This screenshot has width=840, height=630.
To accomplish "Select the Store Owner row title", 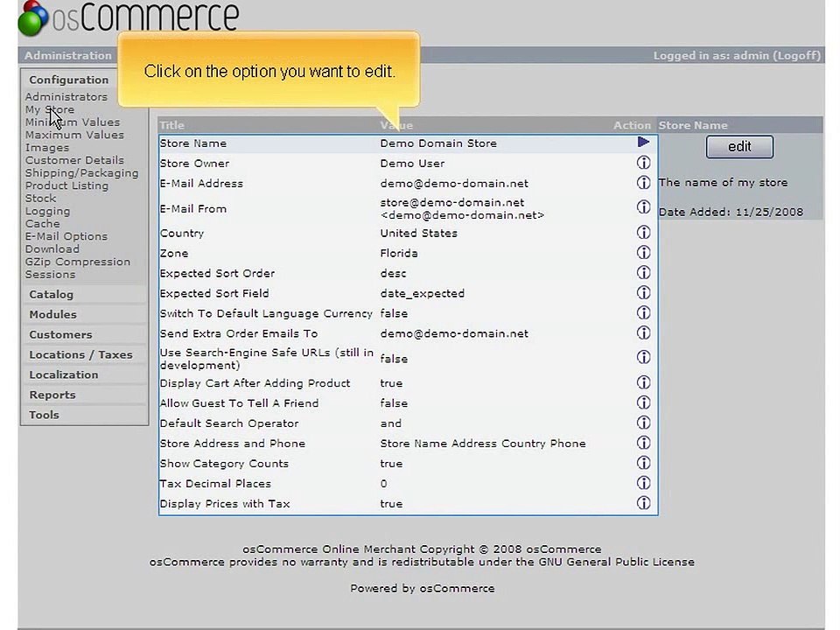I will tap(194, 164).
